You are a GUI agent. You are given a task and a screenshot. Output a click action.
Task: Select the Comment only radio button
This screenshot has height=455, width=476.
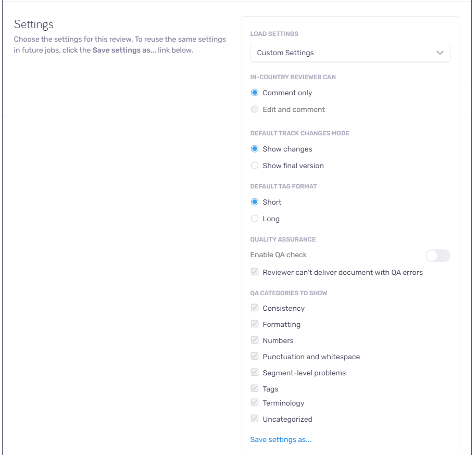click(x=255, y=93)
